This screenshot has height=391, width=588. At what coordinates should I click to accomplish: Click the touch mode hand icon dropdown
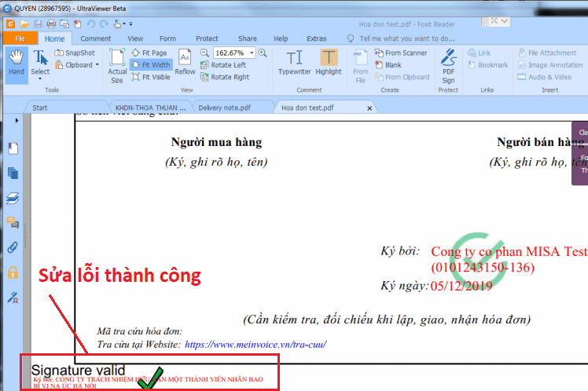coord(119,24)
